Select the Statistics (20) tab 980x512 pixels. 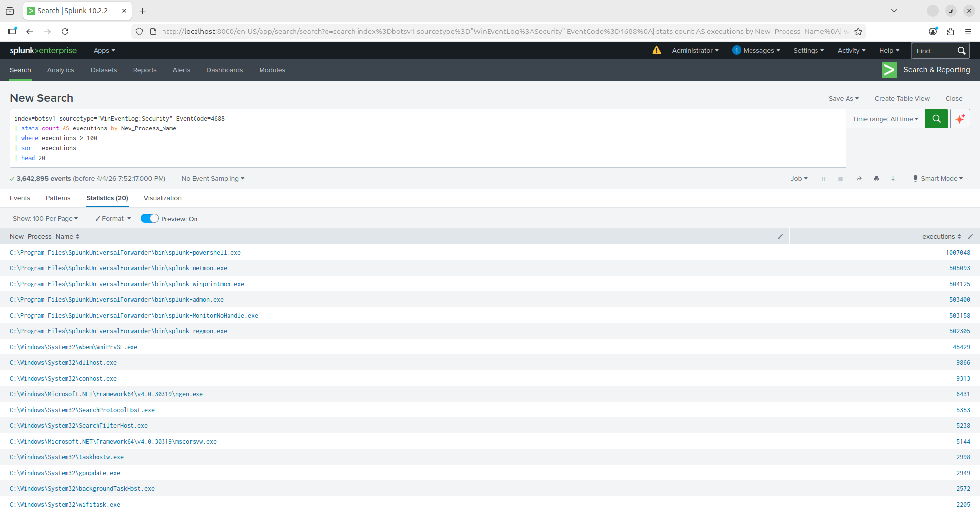[107, 198]
